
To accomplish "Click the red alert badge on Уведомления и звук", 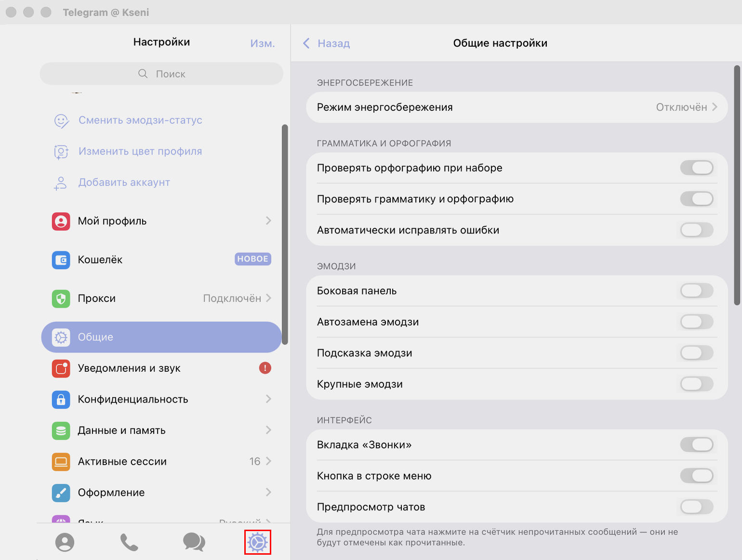I will point(265,368).
